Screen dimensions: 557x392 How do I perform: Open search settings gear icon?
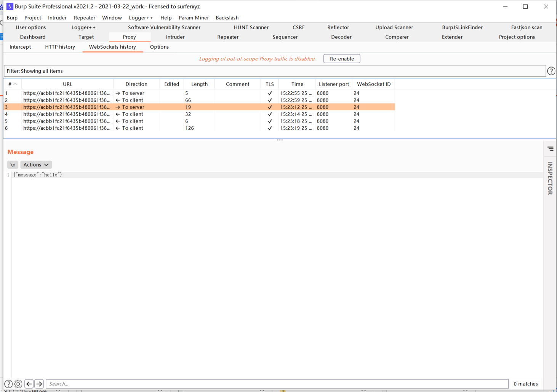point(18,384)
